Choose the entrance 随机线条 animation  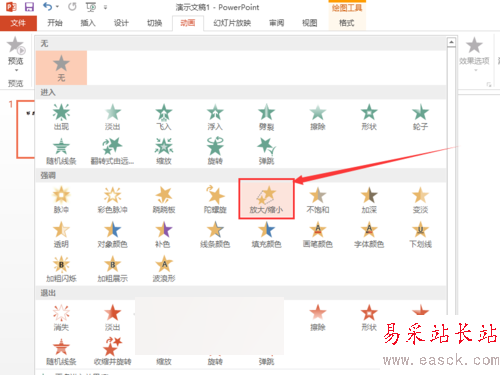61,151
